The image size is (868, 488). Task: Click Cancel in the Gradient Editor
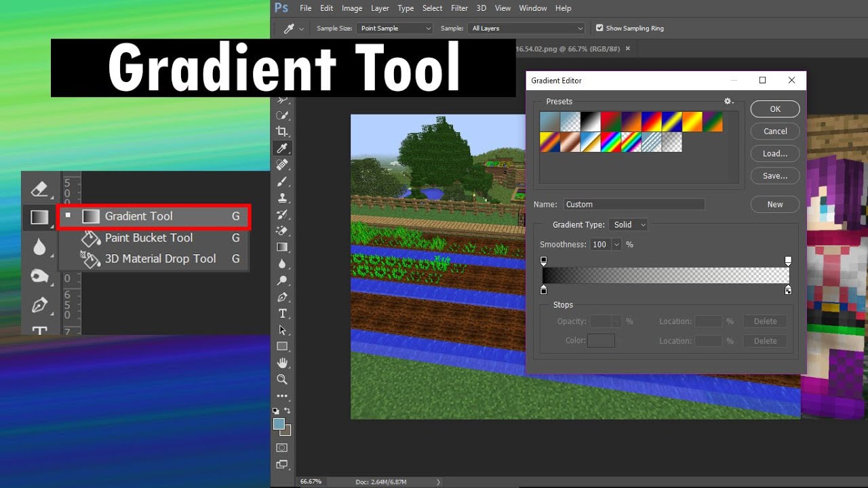(775, 131)
